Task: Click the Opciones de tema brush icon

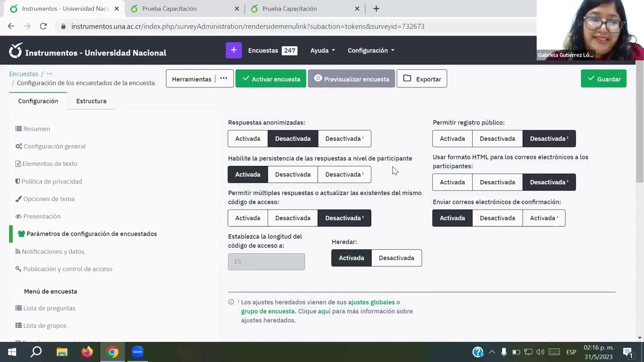Action: [19, 199]
